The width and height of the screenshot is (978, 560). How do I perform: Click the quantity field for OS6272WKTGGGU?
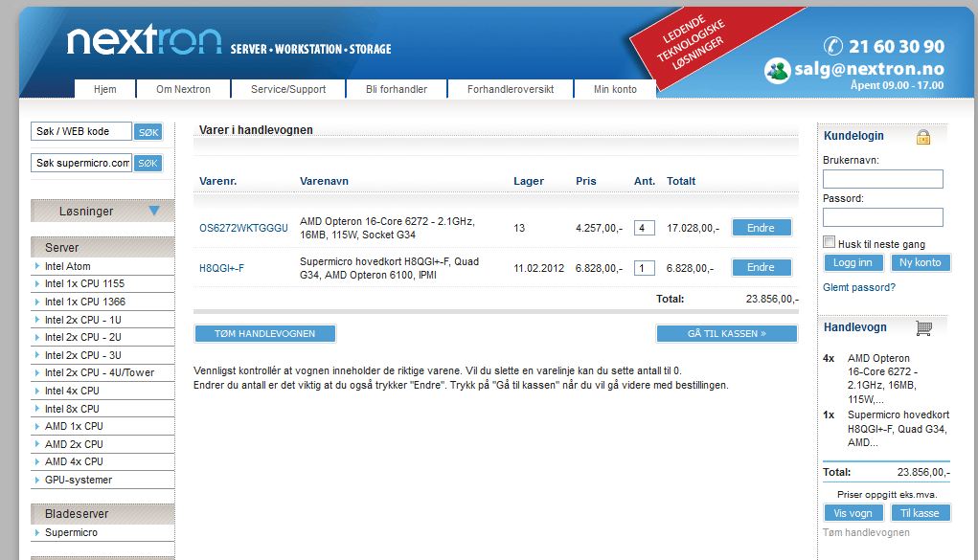(645, 228)
